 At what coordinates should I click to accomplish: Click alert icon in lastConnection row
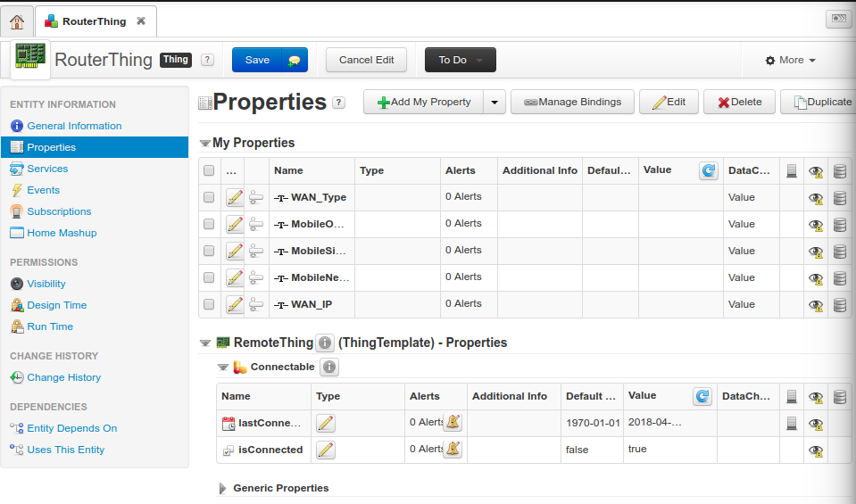tap(453, 423)
